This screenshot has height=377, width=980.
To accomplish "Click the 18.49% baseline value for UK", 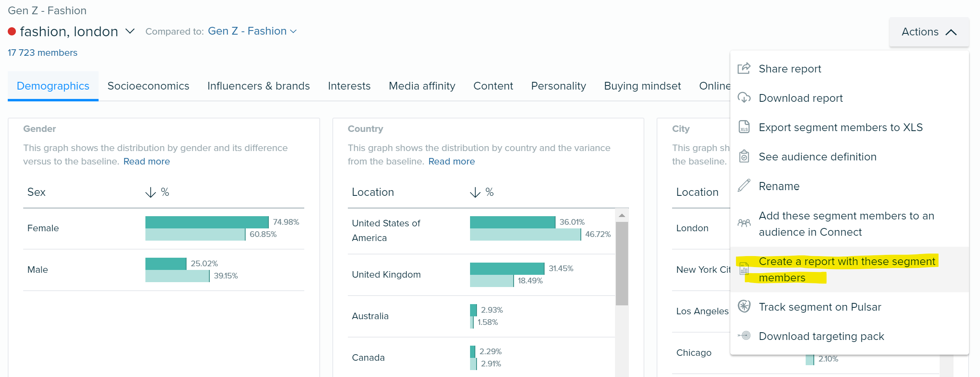I will click(x=530, y=281).
